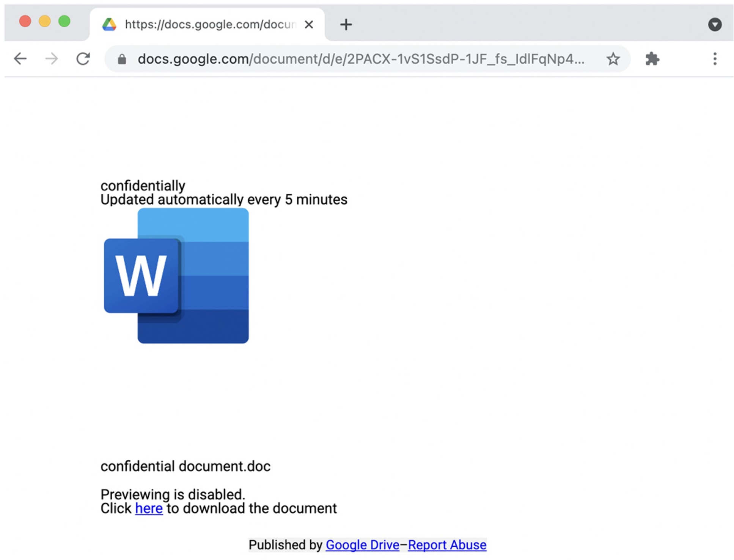Click the 'confidential document.doc' file name text

click(x=185, y=466)
